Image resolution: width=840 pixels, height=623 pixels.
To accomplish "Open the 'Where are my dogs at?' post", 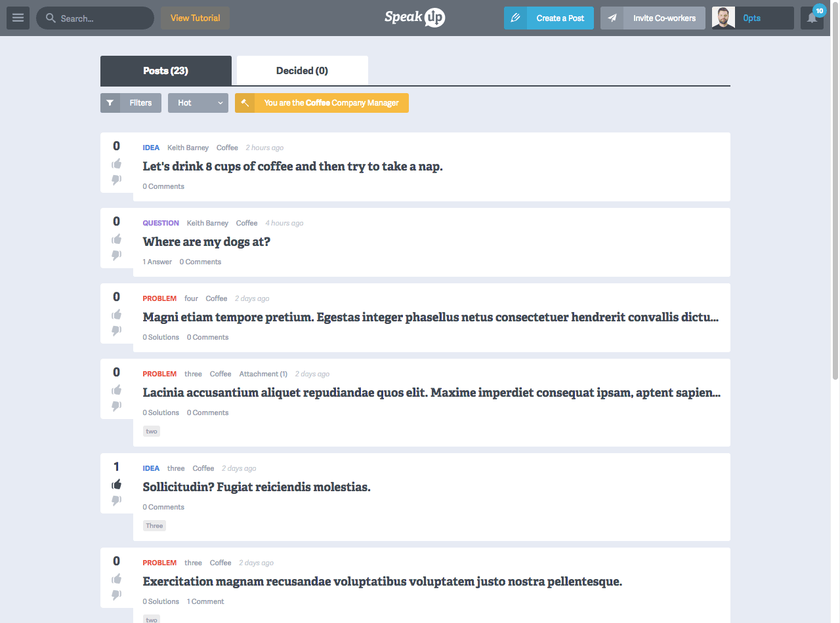I will [207, 242].
